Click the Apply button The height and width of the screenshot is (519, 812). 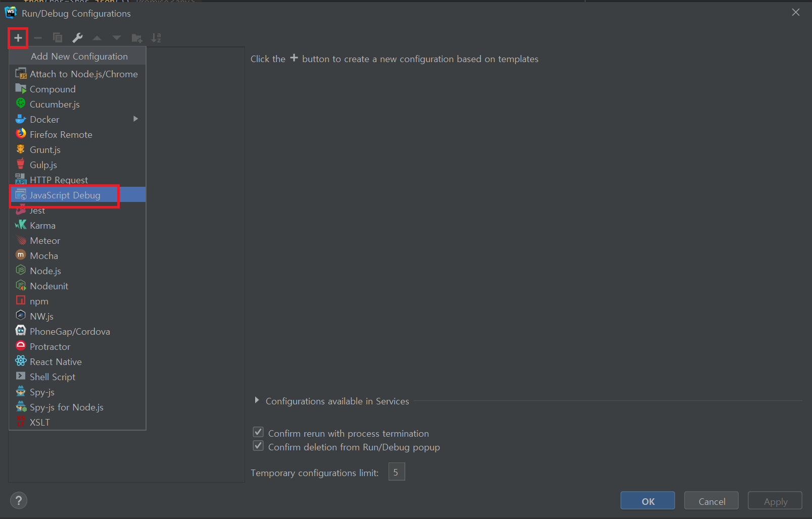[x=775, y=501]
